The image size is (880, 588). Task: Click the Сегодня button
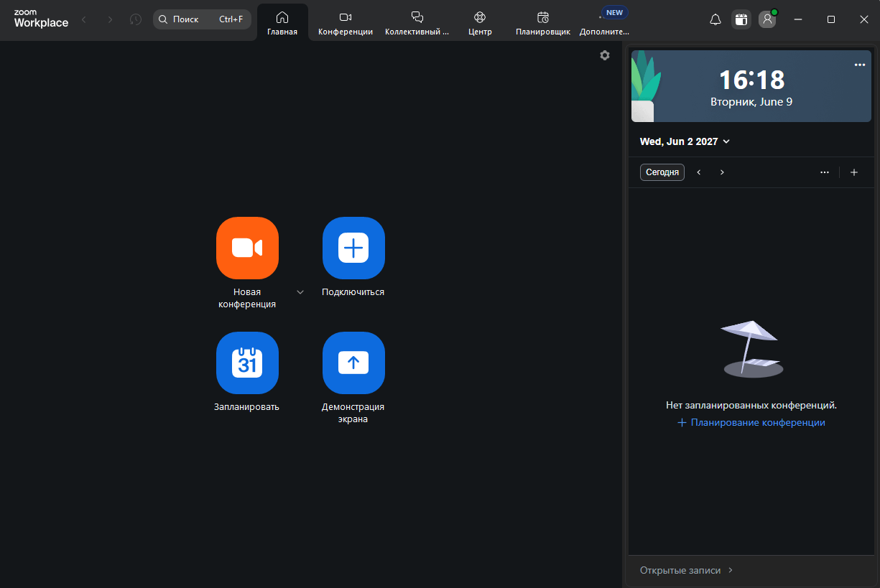662,172
